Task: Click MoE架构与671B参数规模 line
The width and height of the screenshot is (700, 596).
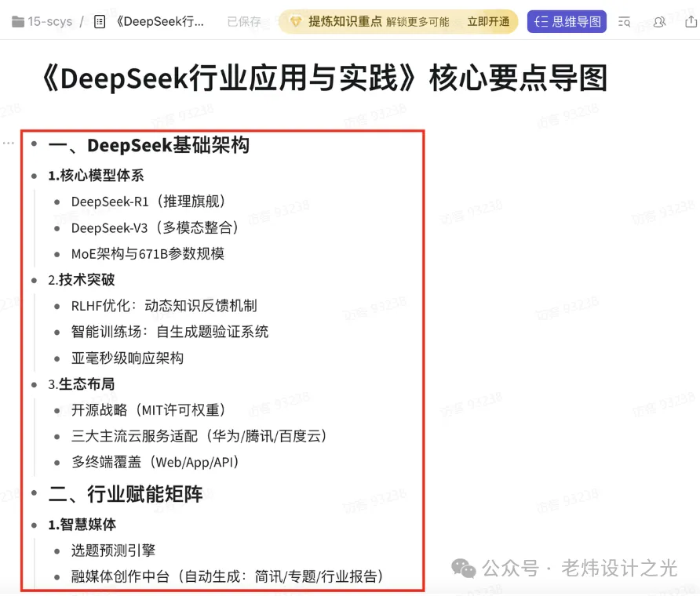Action: point(148,254)
